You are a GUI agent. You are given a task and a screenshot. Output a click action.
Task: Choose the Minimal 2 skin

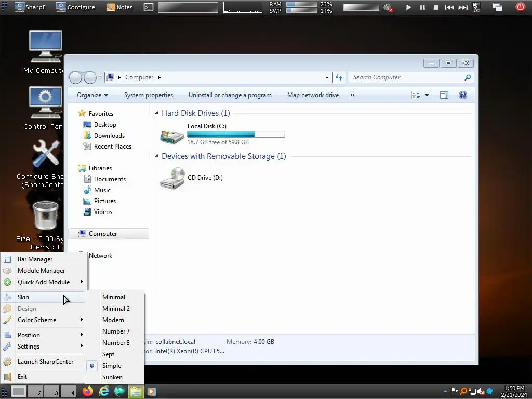[115, 309]
